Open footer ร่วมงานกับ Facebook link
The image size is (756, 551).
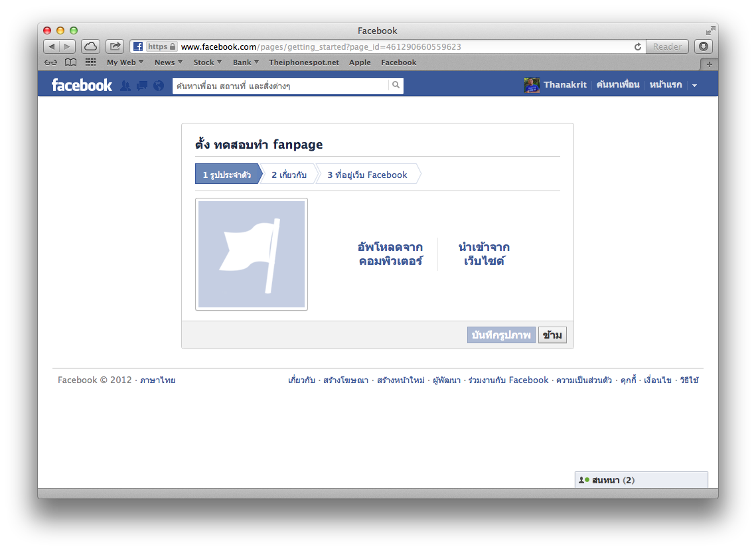(x=508, y=380)
